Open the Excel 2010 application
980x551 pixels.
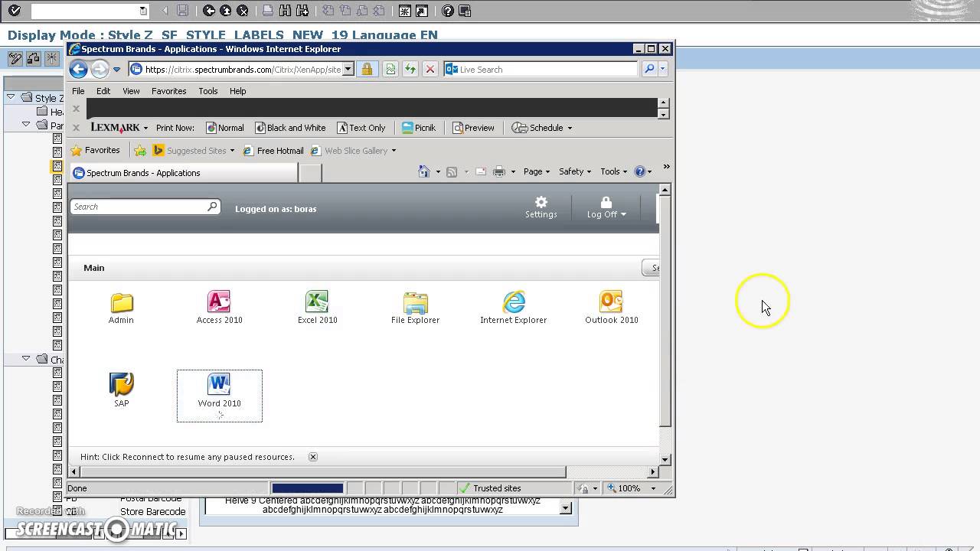click(x=317, y=308)
